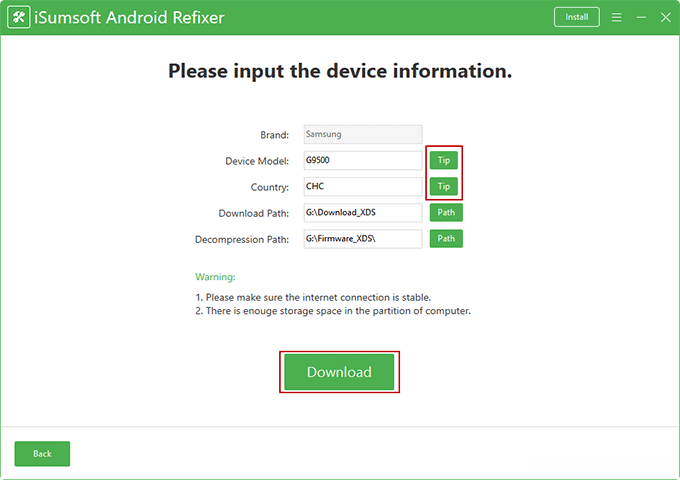The width and height of the screenshot is (680, 480).
Task: Click the Brand field showing Samsung
Action: point(363,134)
